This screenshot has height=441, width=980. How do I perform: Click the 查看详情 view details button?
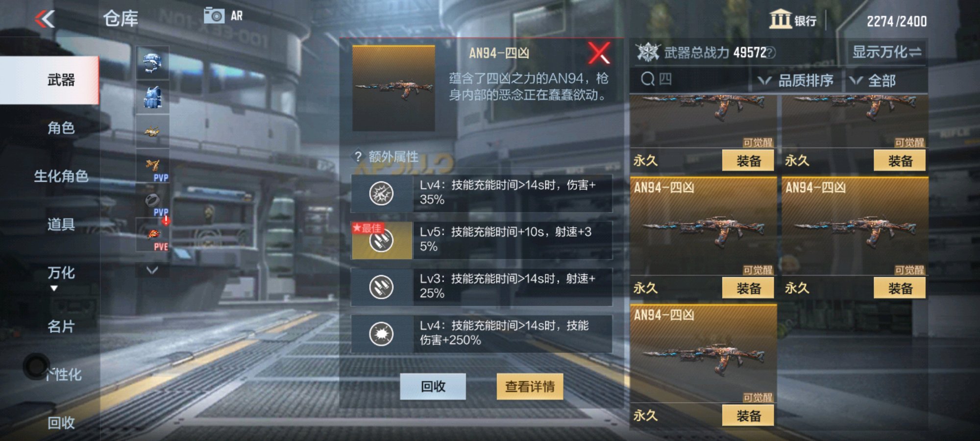[530, 387]
